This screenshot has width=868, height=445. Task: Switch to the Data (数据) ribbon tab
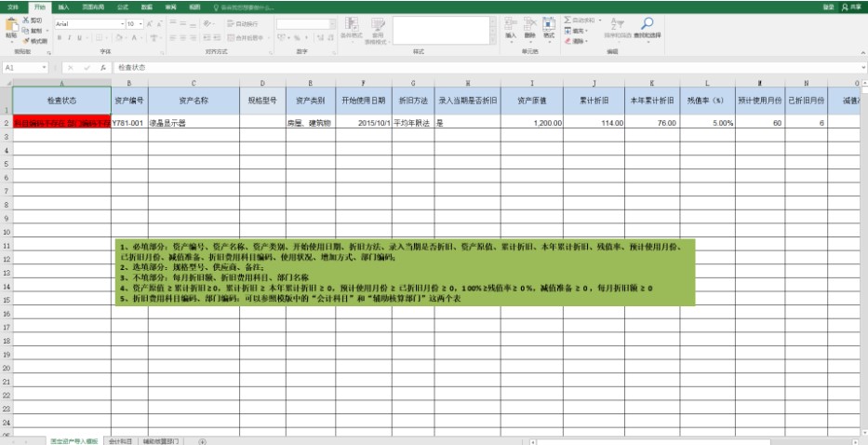147,7
